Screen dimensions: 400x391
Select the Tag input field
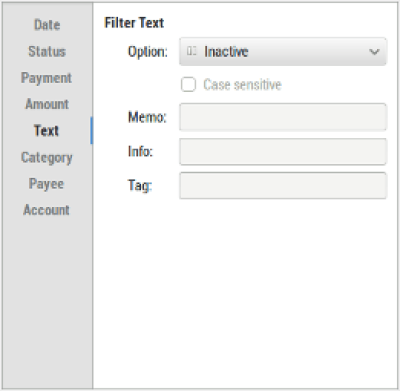283,186
